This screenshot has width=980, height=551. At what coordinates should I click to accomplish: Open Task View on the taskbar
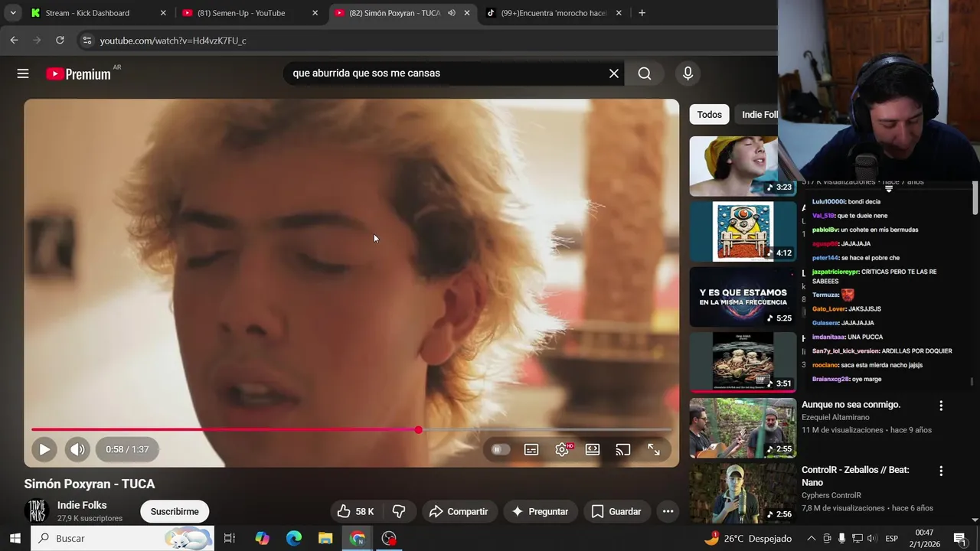click(229, 538)
